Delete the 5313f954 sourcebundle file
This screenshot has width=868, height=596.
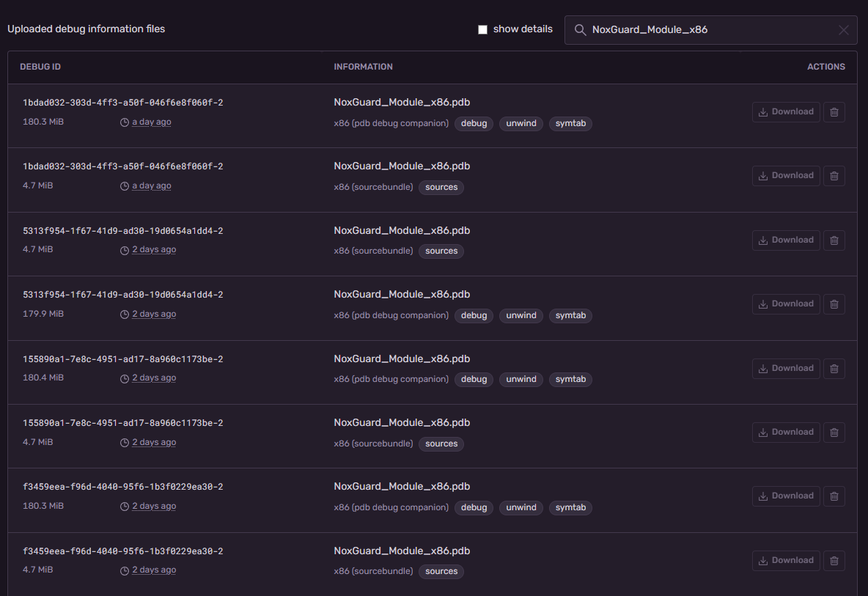(x=834, y=240)
